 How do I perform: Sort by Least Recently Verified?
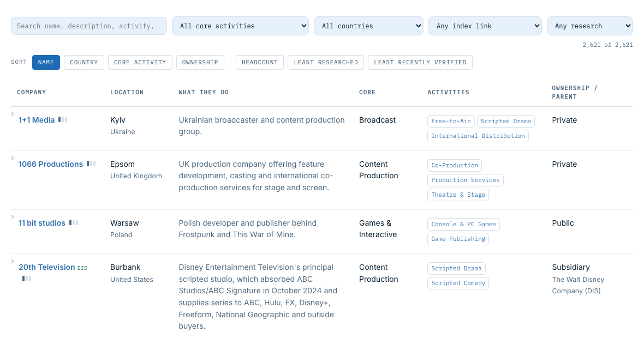[420, 62]
